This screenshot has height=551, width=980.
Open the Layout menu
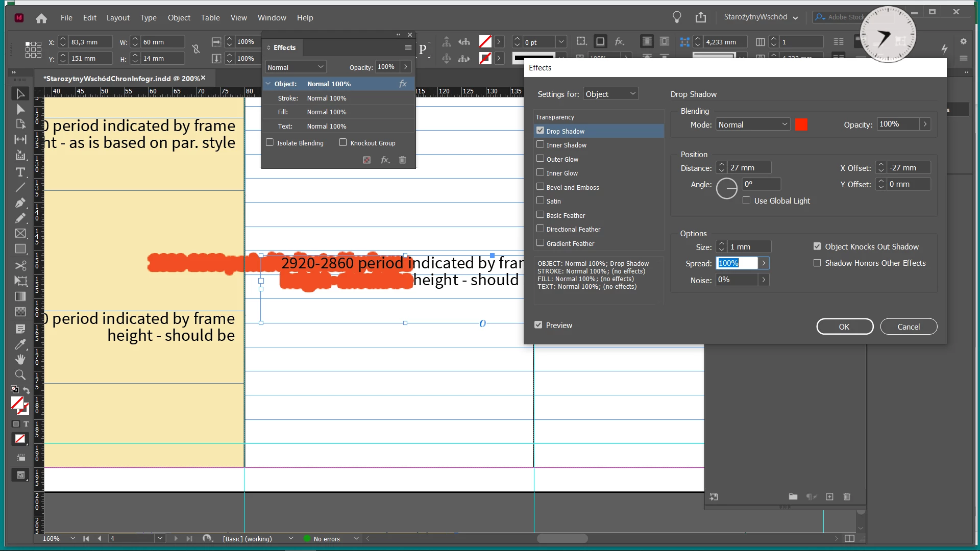118,18
